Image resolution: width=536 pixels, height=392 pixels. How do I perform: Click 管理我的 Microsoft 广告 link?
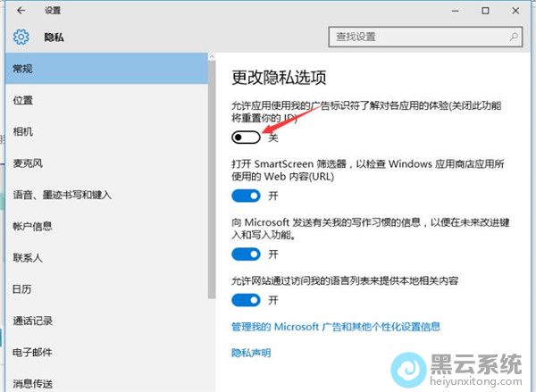[x=335, y=328]
